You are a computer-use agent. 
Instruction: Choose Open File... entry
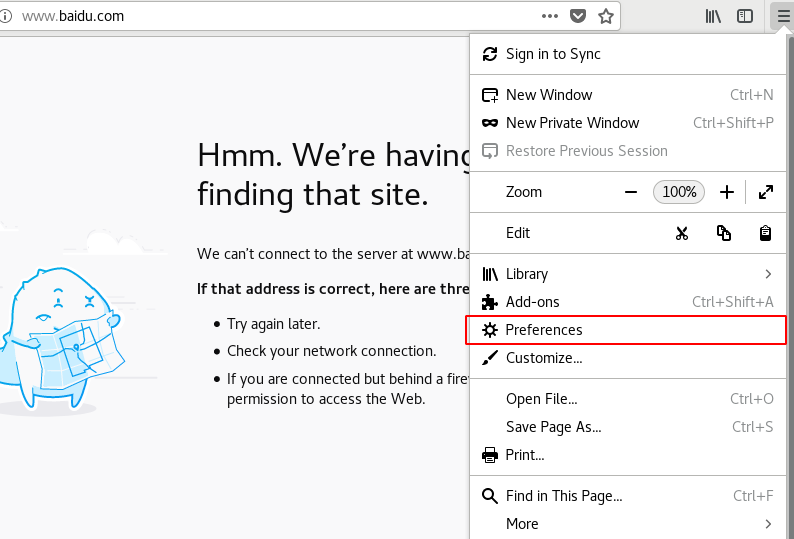(628, 399)
